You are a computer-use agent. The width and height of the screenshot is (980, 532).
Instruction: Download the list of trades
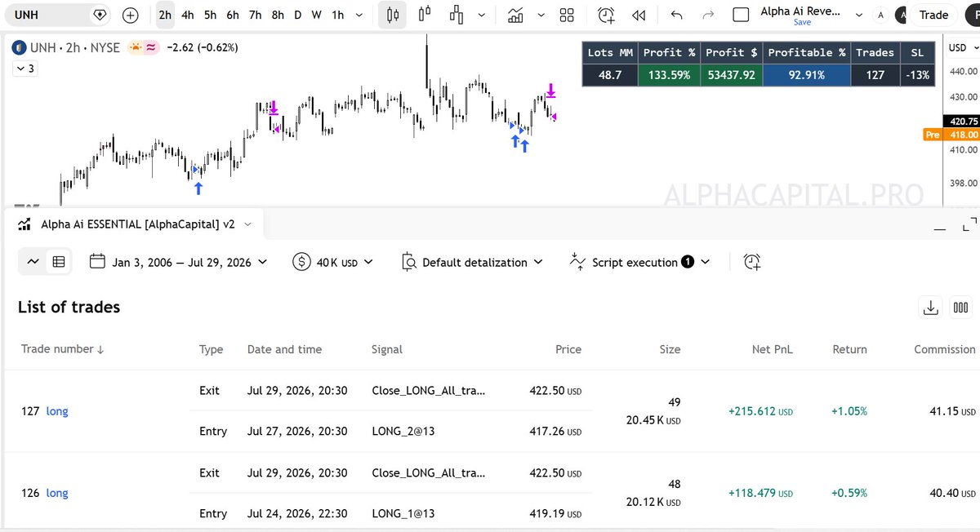pyautogui.click(x=930, y=308)
